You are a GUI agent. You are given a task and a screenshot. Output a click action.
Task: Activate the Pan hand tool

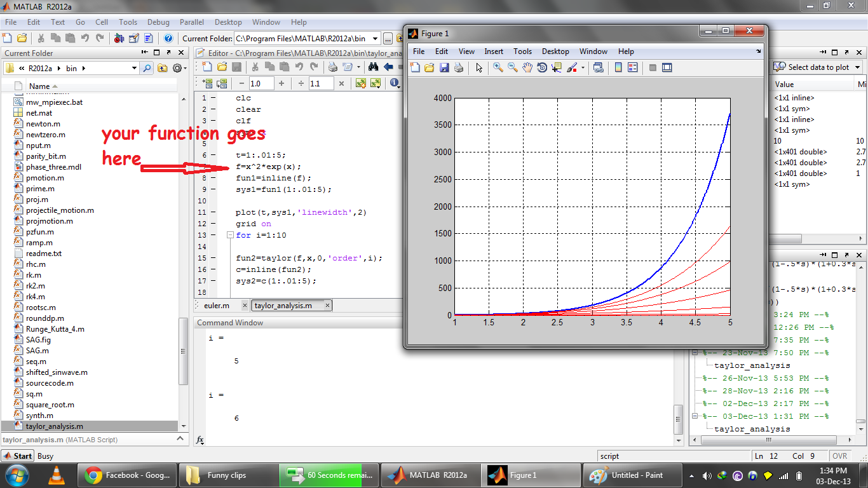[x=527, y=67]
